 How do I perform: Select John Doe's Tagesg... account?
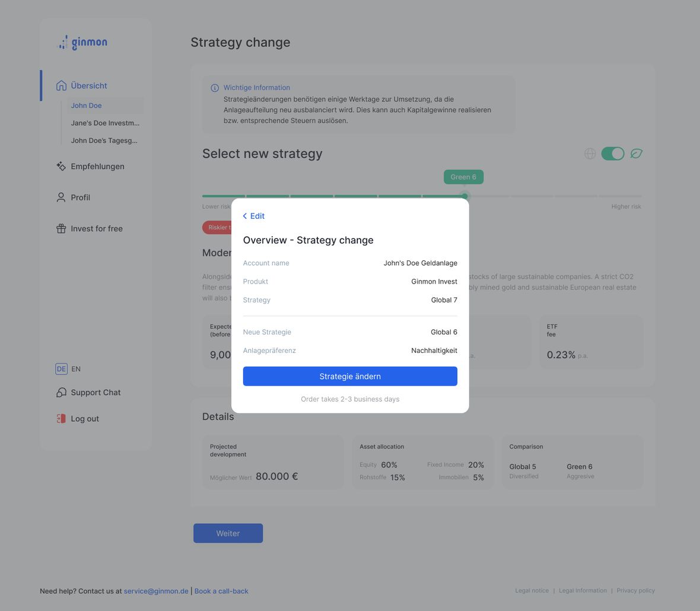click(x=104, y=141)
